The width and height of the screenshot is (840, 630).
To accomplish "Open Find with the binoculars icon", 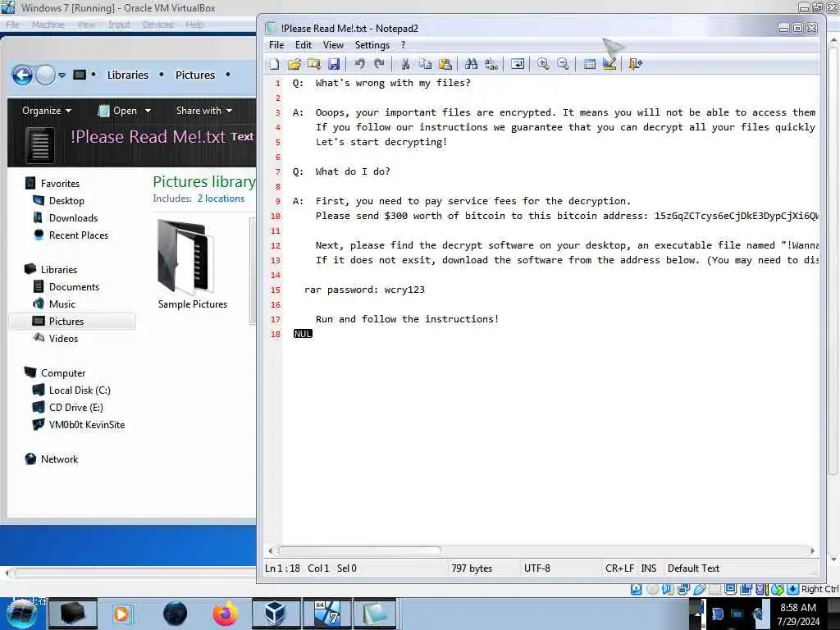I will 471,64.
